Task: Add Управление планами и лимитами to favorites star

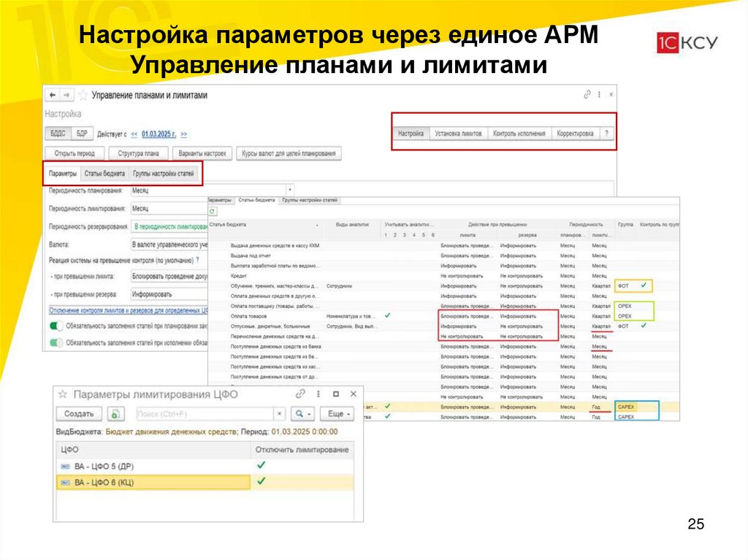Action: point(83,96)
